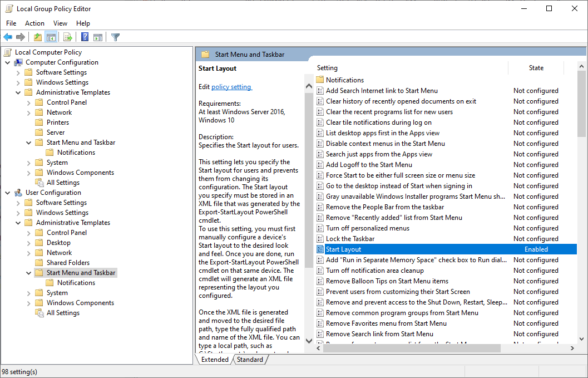Screen dimensions: 588x378
Task: Select 'Force Start to be either full screen size'
Action: 401,175
